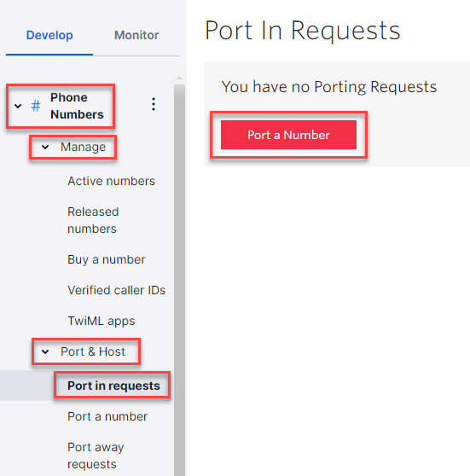Click the sidebar vertical scrollbar track
The image size is (470, 476).
pos(179,279)
